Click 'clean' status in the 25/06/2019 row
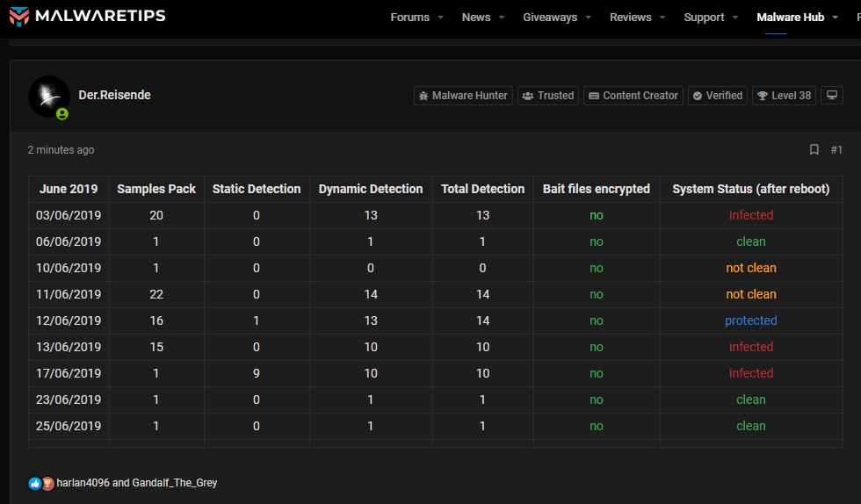 [751, 426]
